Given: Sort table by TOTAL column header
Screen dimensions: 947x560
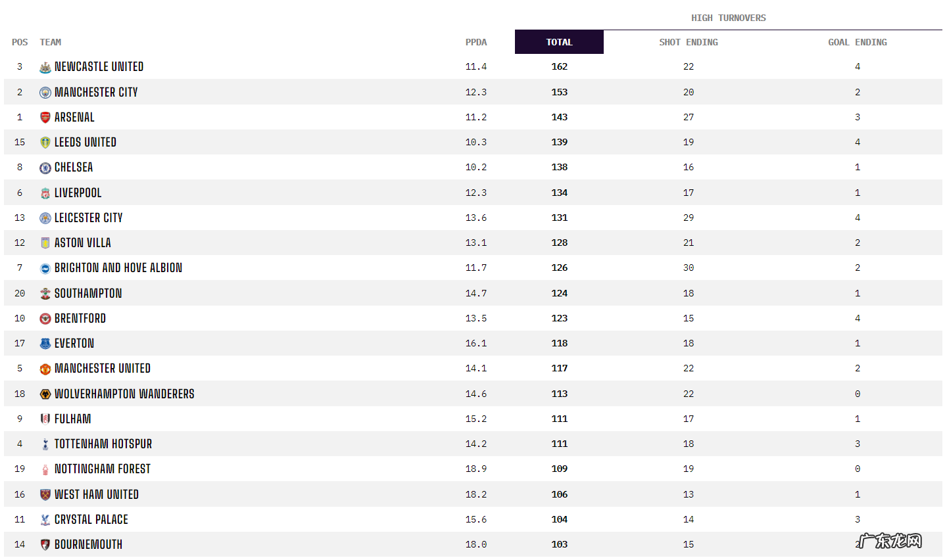Looking at the screenshot, I should coord(559,42).
